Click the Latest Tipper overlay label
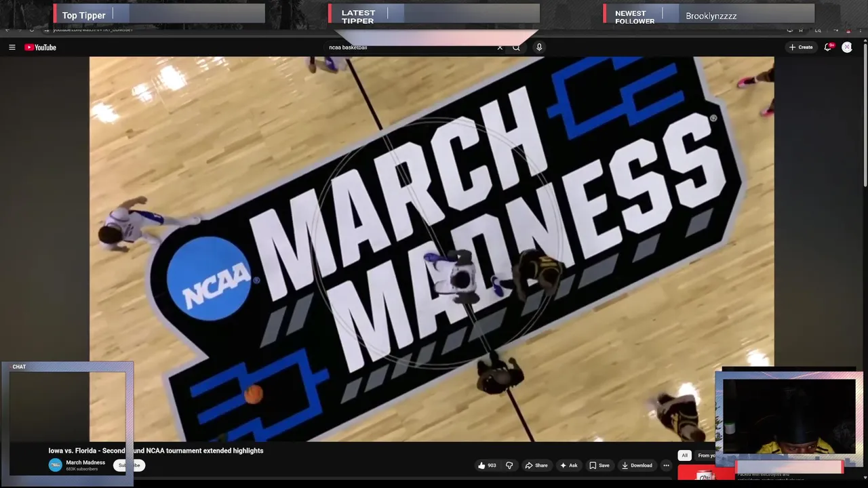Viewport: 868px width, 488px height. (358, 16)
